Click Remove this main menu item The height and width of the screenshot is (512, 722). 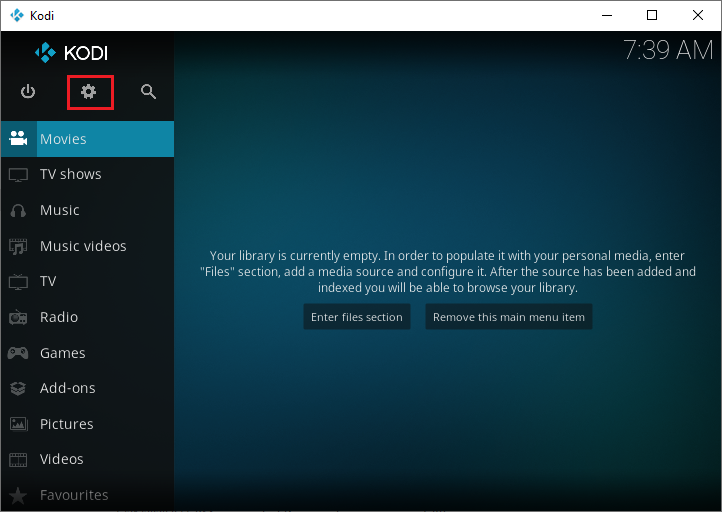[509, 317]
